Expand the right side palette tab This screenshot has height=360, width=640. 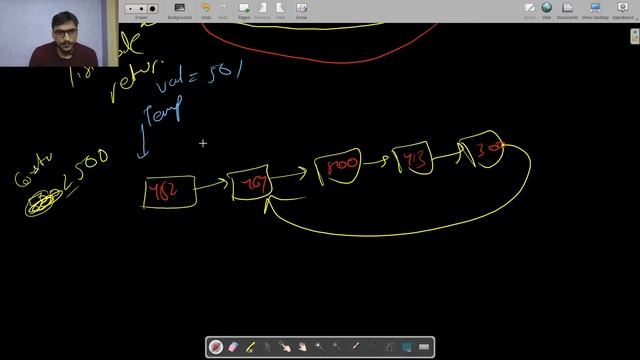click(635, 36)
